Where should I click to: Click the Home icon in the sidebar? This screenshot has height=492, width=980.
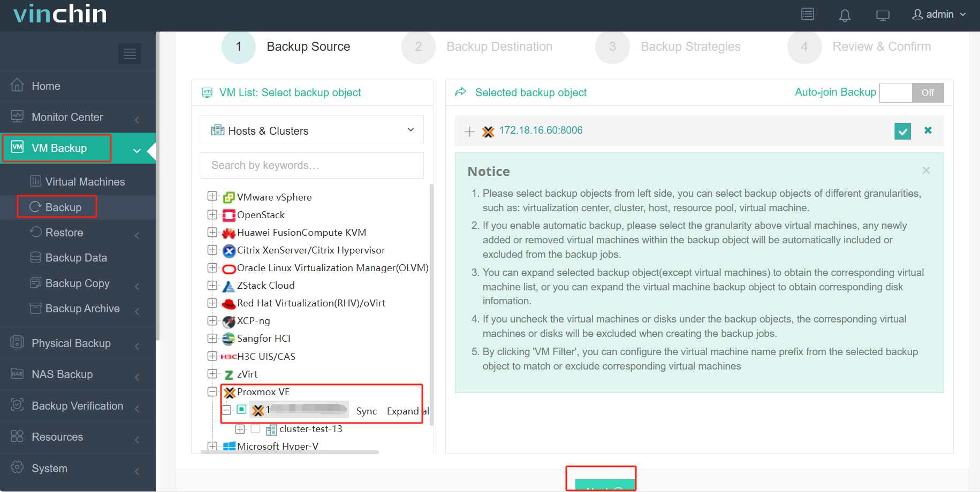tap(18, 86)
